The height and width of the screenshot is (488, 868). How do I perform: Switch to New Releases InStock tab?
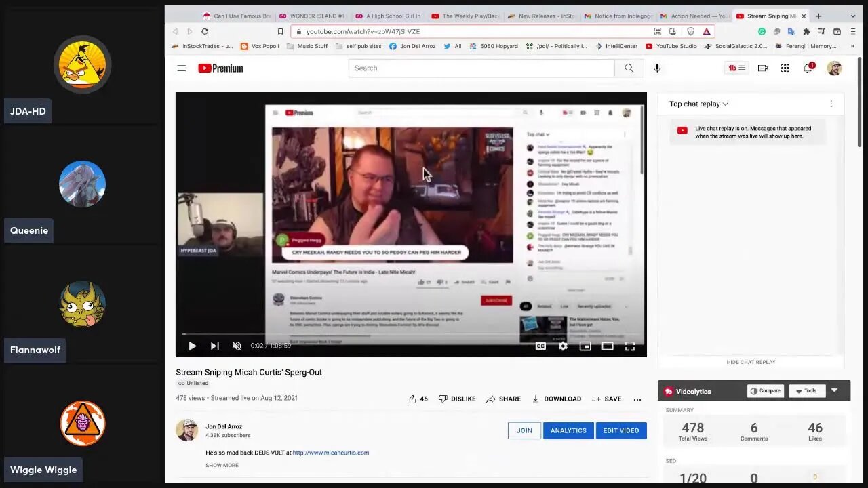[542, 16]
